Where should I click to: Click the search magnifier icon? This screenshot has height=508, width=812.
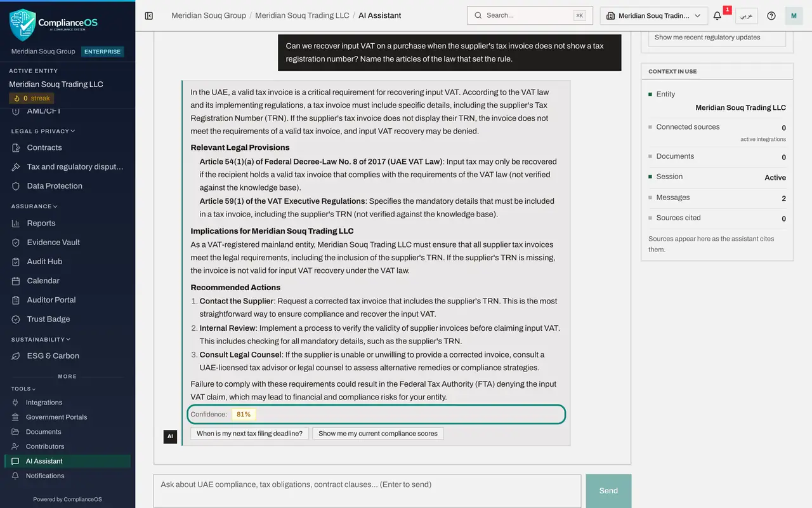pos(478,15)
